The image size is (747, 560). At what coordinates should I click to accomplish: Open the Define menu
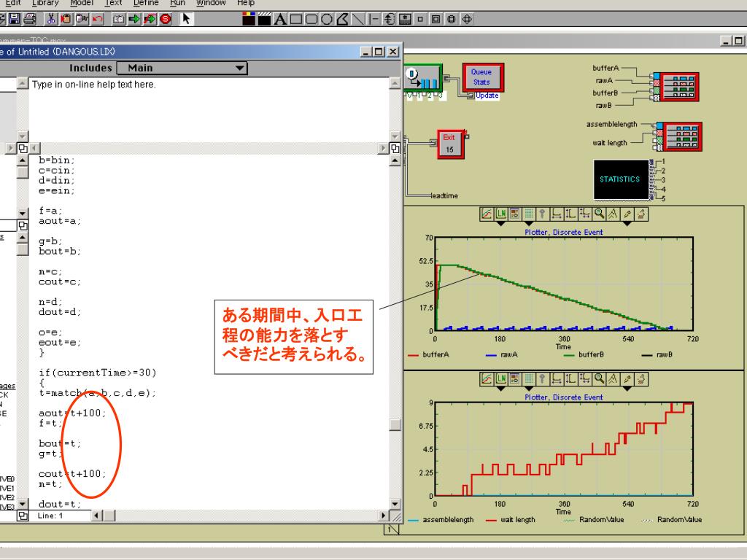tap(146, 3)
